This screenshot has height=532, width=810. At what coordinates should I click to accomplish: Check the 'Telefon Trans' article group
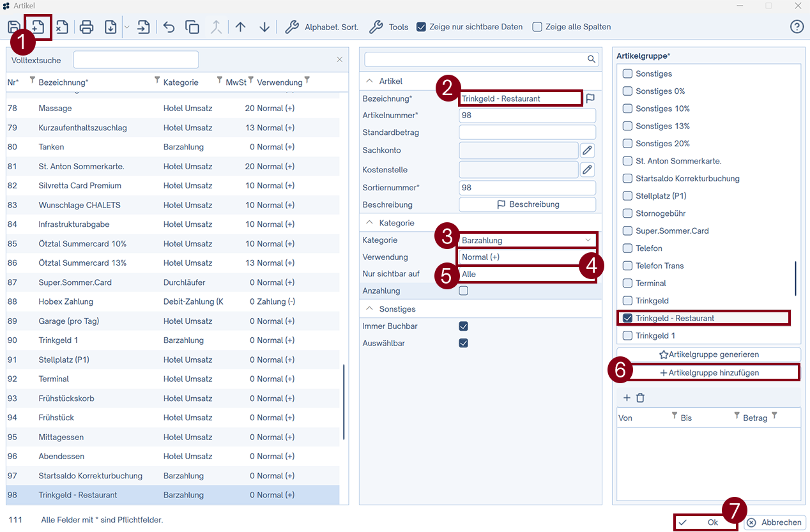click(x=628, y=266)
